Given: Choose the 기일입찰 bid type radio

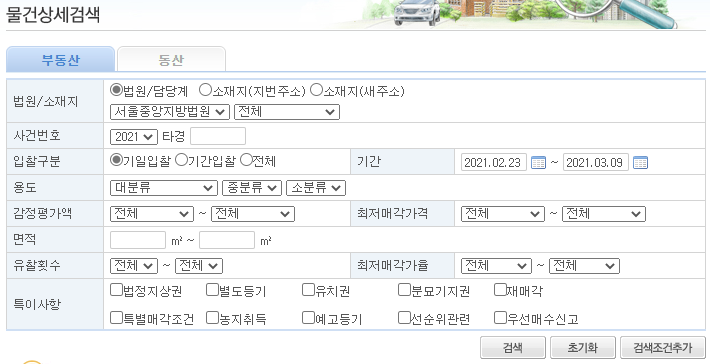Looking at the screenshot, I should (x=116, y=159).
